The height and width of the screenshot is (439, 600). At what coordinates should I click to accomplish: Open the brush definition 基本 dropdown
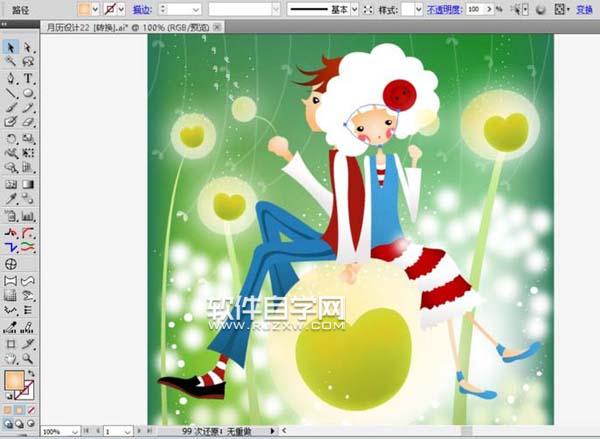pos(354,10)
